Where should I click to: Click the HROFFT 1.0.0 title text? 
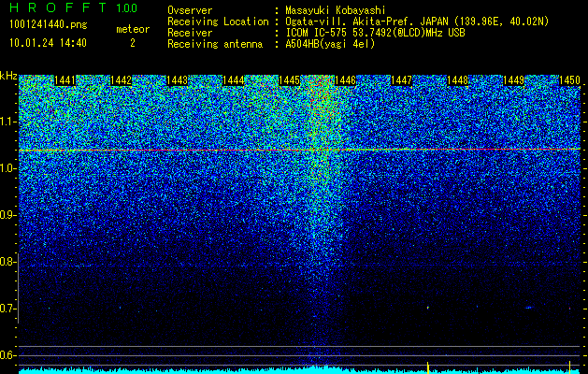click(x=74, y=7)
